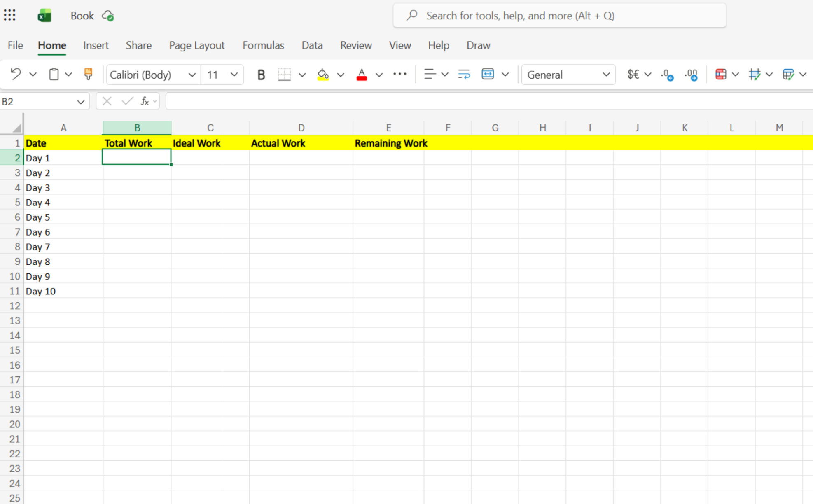Click the formula bar cancel X
This screenshot has height=504, width=813.
point(107,101)
